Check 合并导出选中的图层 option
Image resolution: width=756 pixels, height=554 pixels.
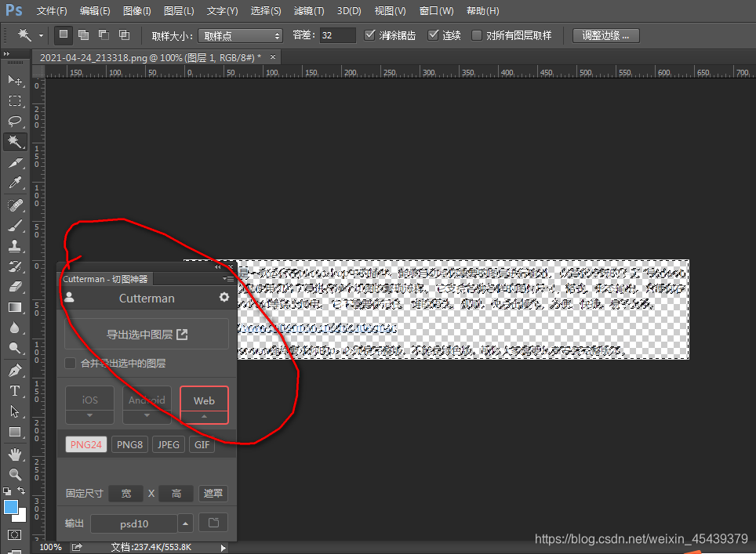coord(71,363)
